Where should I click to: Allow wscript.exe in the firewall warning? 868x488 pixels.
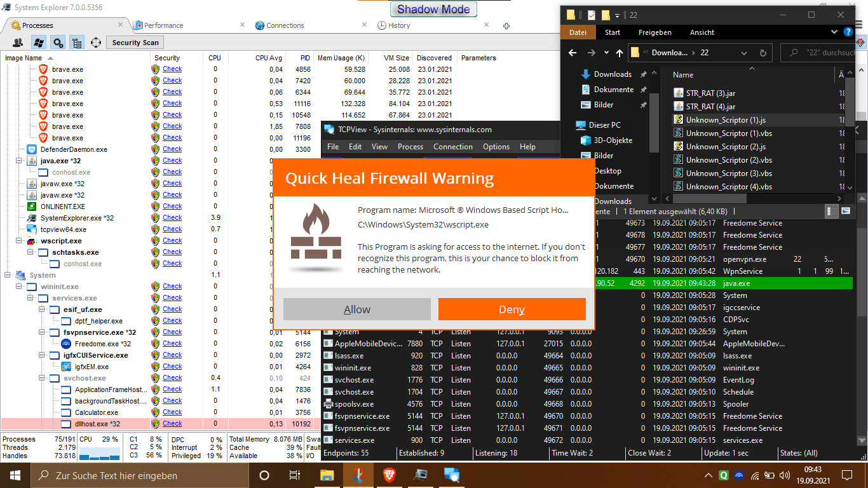point(357,309)
